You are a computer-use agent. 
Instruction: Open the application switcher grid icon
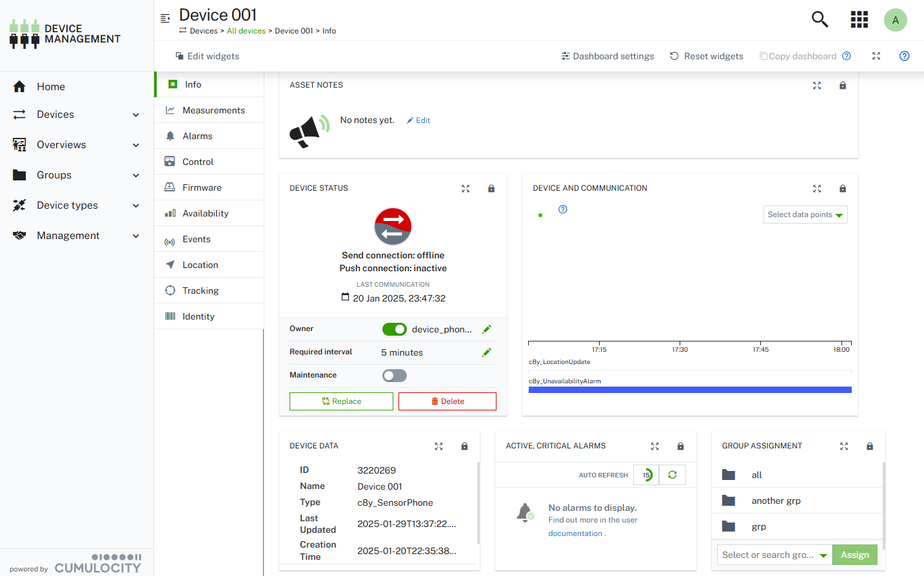pyautogui.click(x=859, y=19)
